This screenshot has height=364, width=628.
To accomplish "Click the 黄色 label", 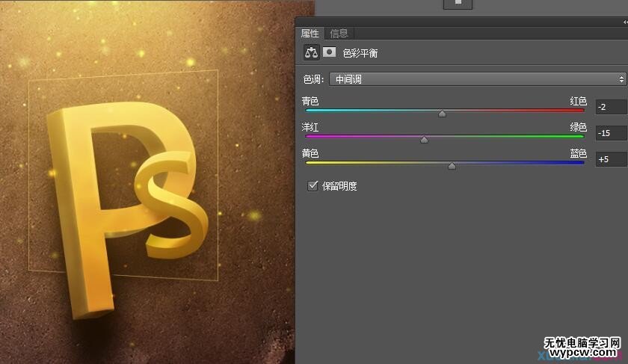I will (x=310, y=153).
